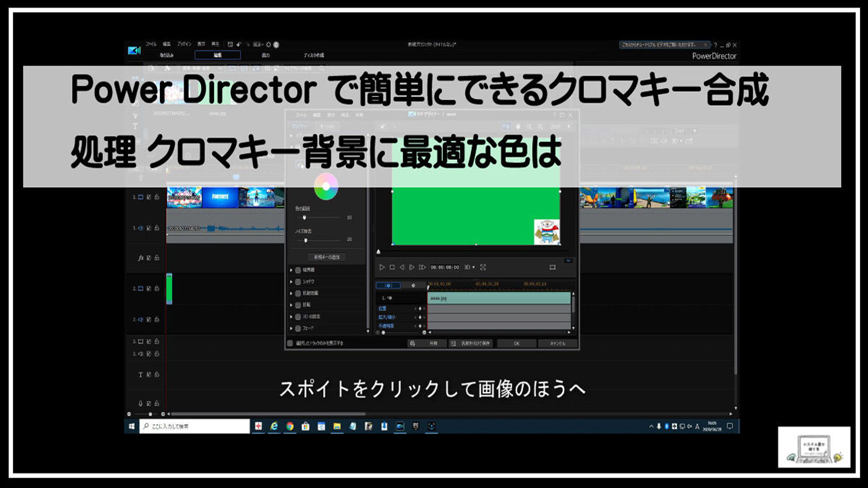
Task: Step to next frame in preview
Action: [411, 267]
